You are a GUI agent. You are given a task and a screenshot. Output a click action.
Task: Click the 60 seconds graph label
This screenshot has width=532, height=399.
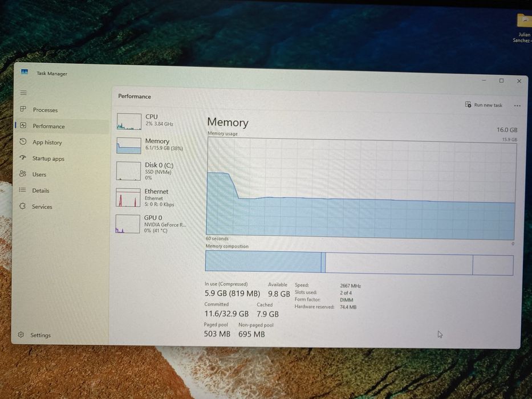217,238
